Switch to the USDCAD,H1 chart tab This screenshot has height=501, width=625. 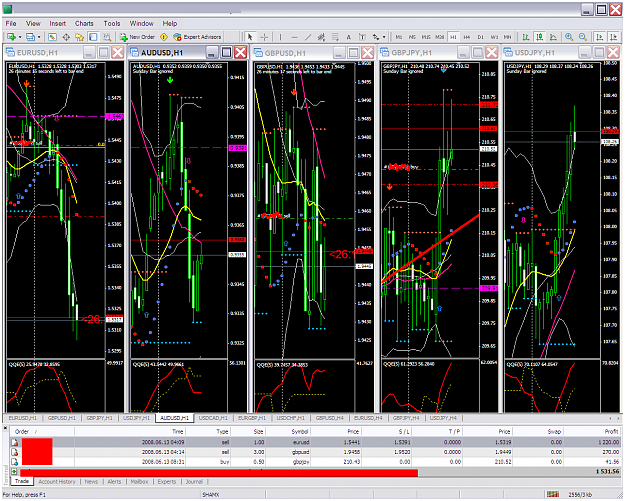pyautogui.click(x=213, y=418)
